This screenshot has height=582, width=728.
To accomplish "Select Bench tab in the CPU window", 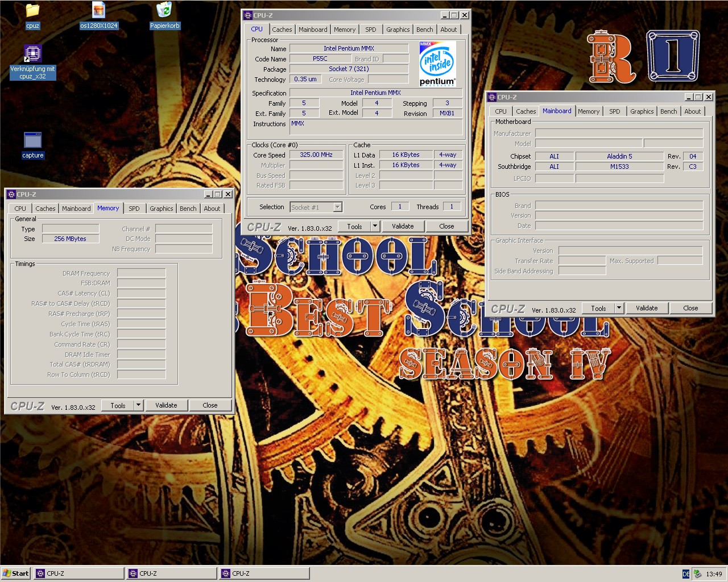I will click(425, 30).
